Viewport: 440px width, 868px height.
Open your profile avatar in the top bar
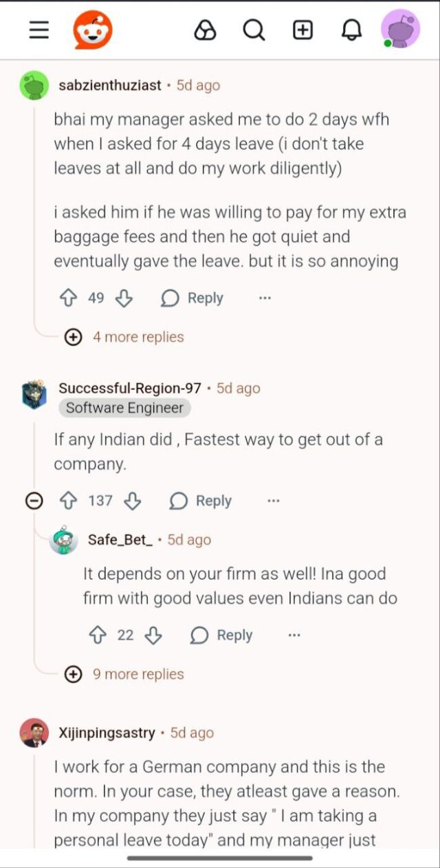(401, 29)
